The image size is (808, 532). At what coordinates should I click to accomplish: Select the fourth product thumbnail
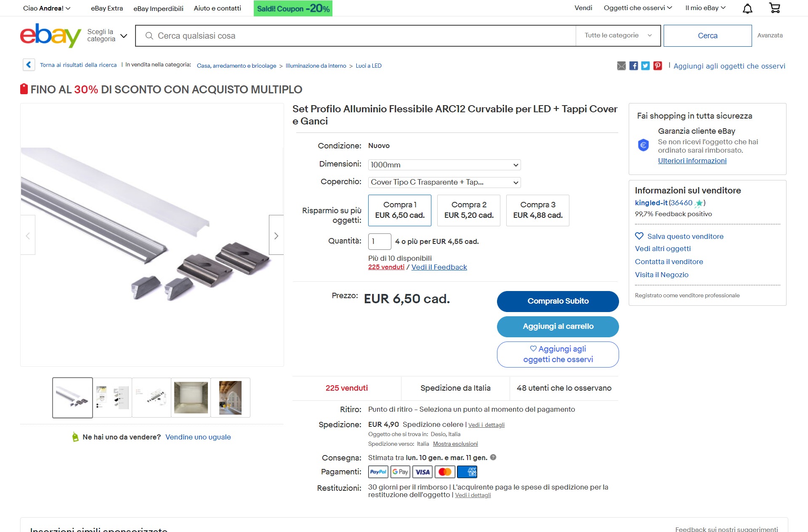coord(191,397)
